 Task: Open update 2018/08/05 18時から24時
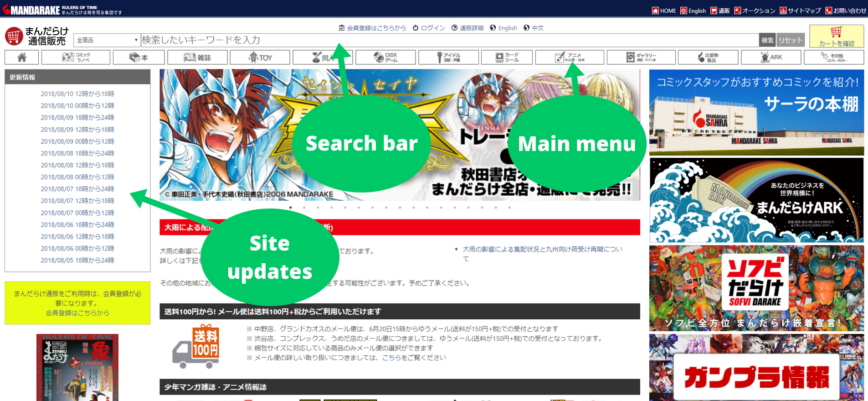(x=77, y=260)
